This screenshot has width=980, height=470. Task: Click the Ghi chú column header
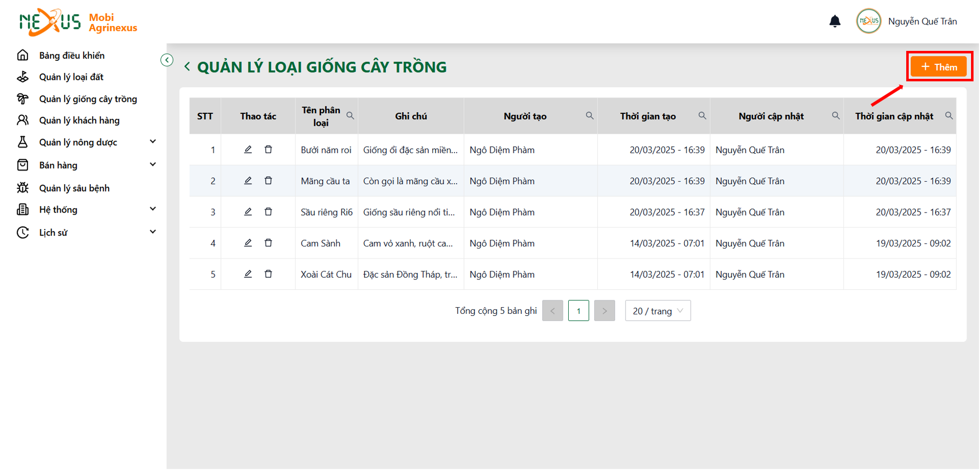[411, 116]
